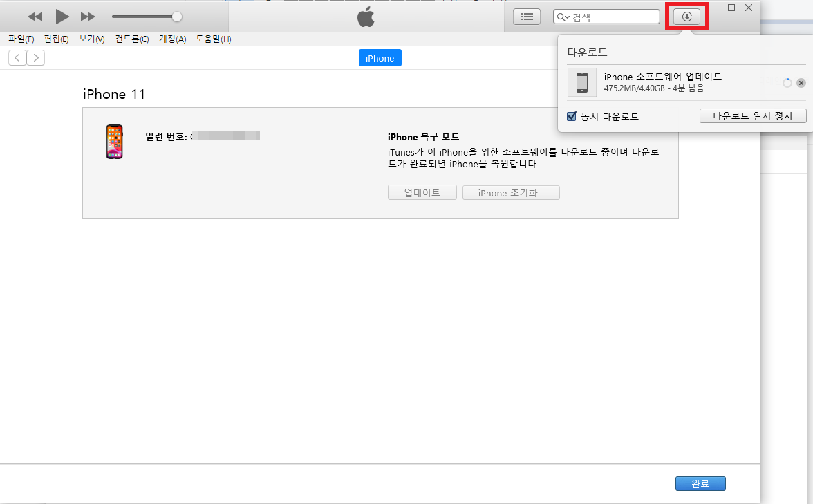This screenshot has width=813, height=504.
Task: Open the 보기(V) menu
Action: coord(92,39)
